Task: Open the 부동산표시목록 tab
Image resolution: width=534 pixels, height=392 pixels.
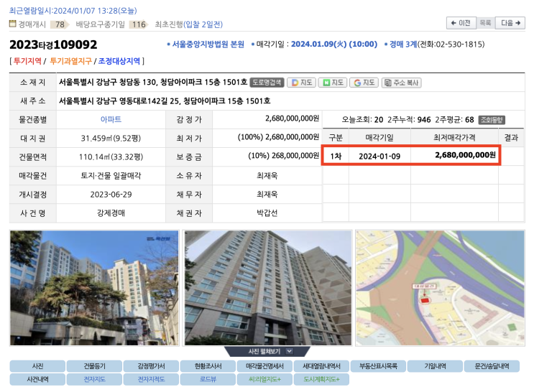Action: [378, 366]
